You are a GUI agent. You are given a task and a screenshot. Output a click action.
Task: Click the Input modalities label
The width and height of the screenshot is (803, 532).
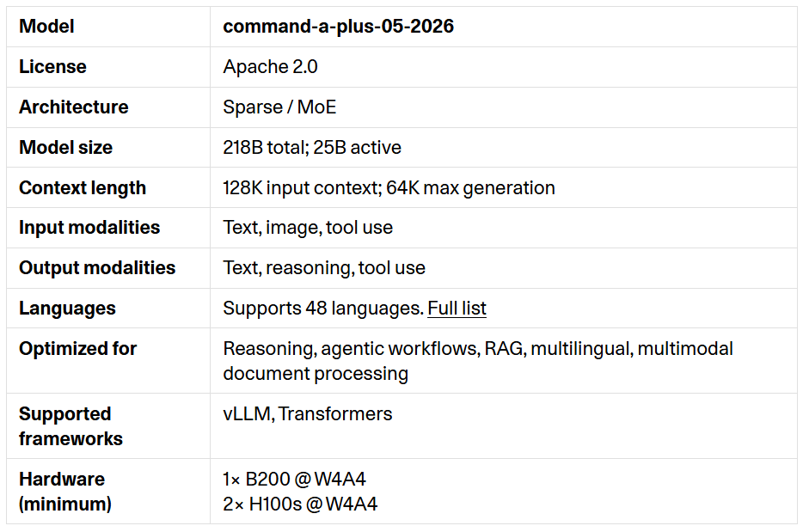(89, 228)
